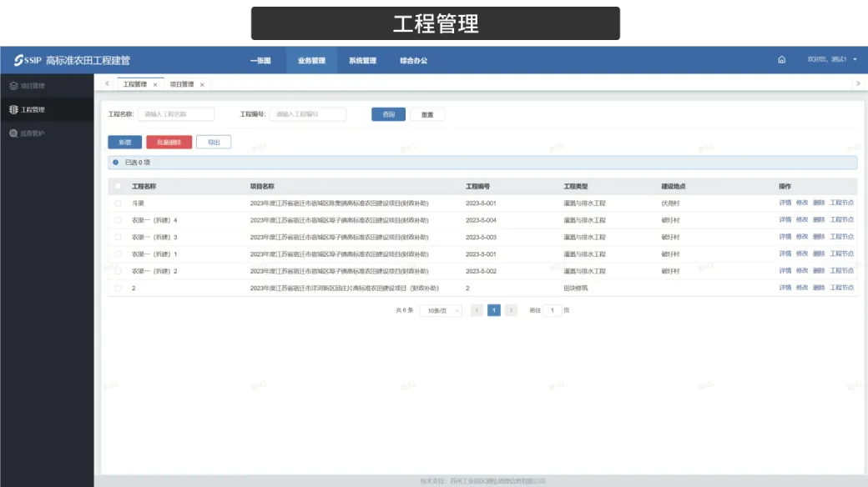Click the 重置 reset button
The width and height of the screenshot is (868, 487).
pos(427,114)
